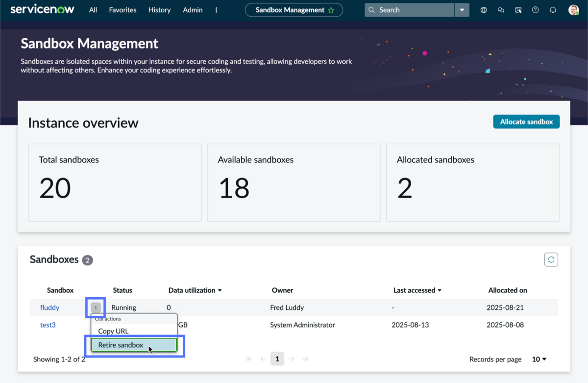This screenshot has height=383, width=588.
Task: Open the Help question mark icon
Action: tap(536, 10)
